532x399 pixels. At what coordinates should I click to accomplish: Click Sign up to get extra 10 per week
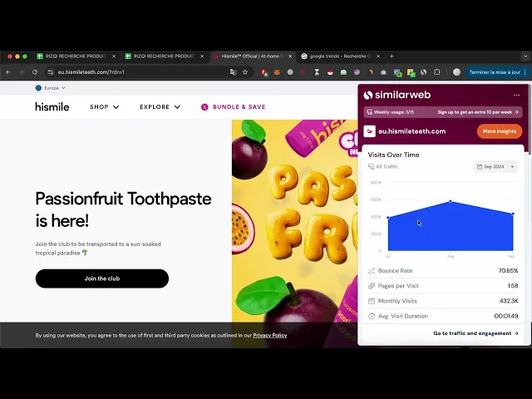pyautogui.click(x=478, y=112)
